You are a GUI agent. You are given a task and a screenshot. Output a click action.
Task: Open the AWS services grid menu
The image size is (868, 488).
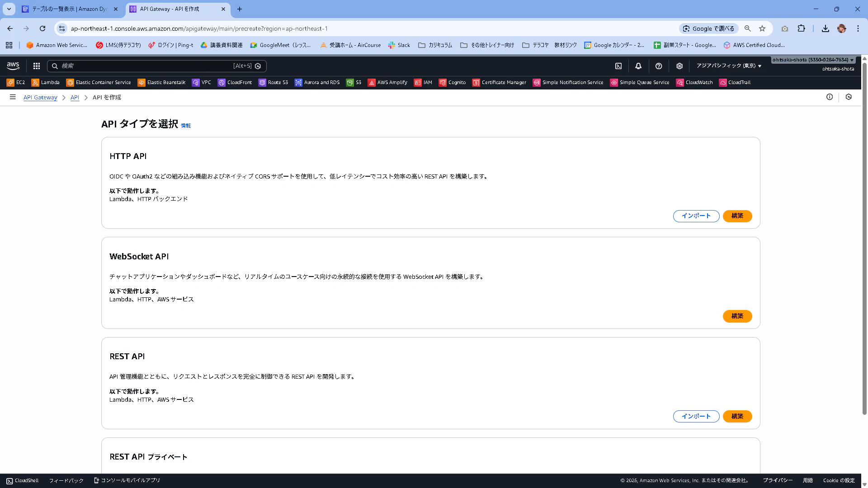pyautogui.click(x=37, y=66)
